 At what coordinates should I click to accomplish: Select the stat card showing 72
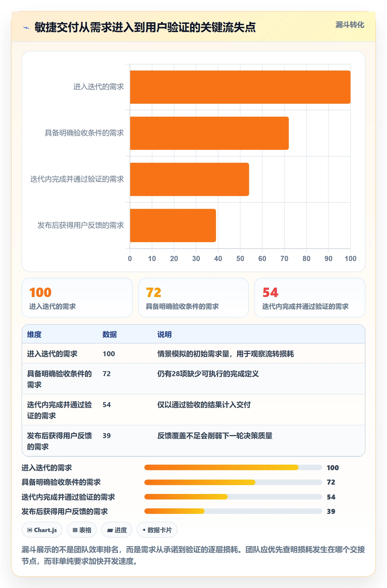193,298
